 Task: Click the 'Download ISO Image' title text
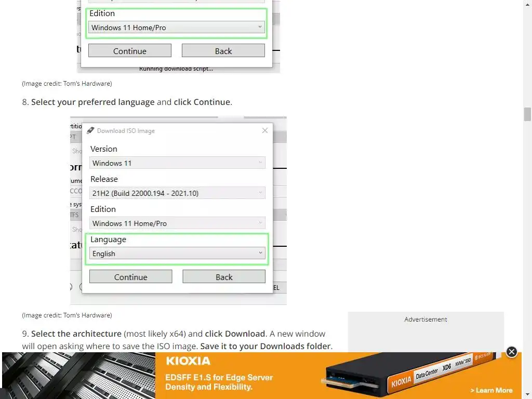point(126,131)
